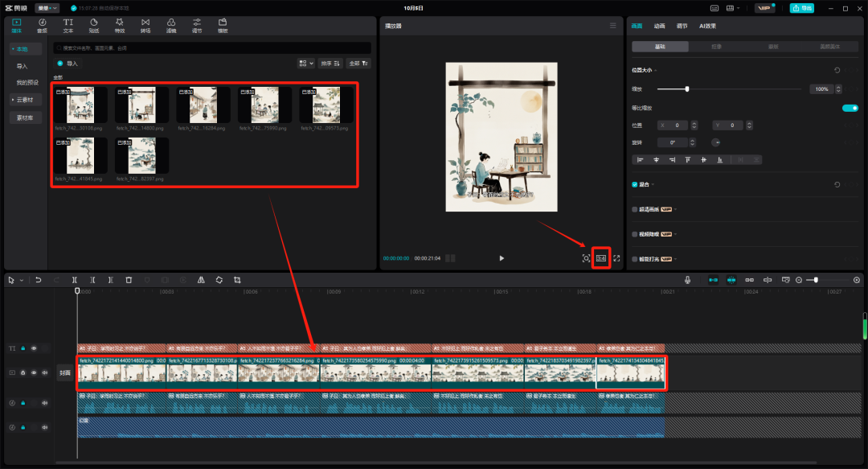Select the 基础 sub-tab

pyautogui.click(x=660, y=47)
